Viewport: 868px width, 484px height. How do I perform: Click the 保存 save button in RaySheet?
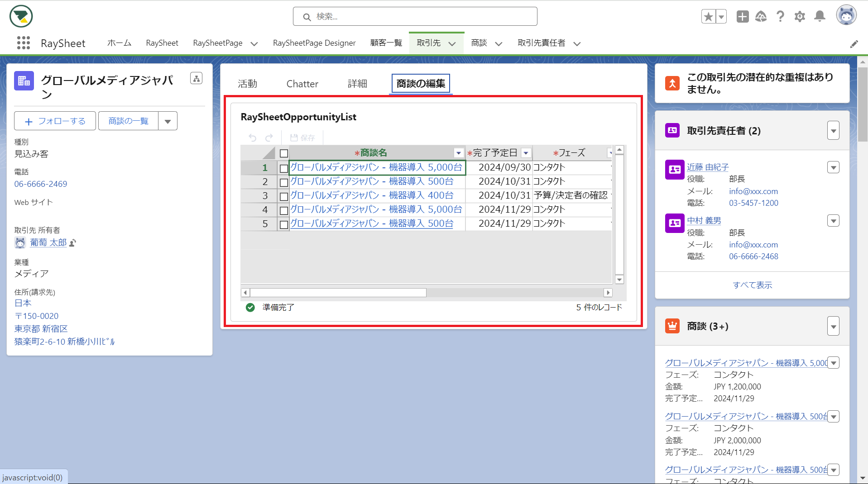tap(302, 138)
